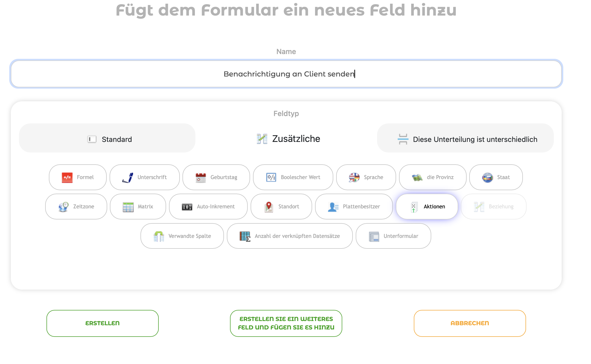The image size is (591, 364).
Task: Click the Diese Unterteilung divider icon
Action: tap(403, 139)
